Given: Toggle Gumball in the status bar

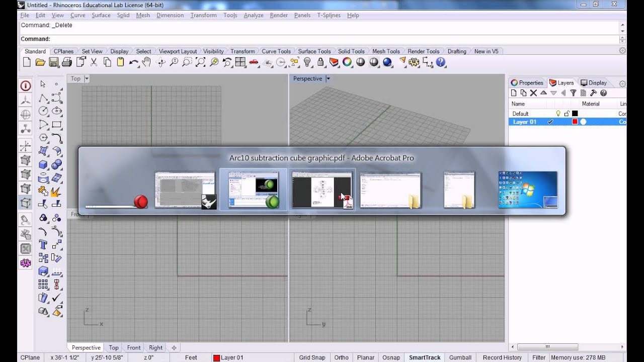Looking at the screenshot, I should click(x=460, y=357).
